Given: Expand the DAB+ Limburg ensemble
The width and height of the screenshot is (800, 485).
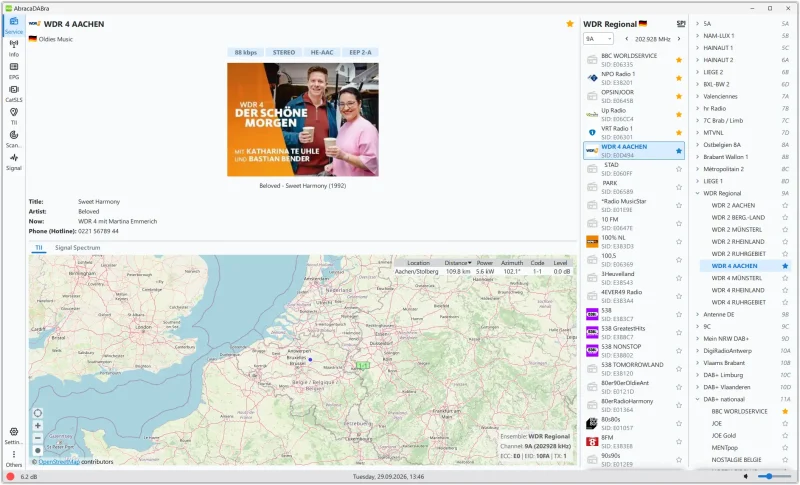Looking at the screenshot, I should (697, 375).
